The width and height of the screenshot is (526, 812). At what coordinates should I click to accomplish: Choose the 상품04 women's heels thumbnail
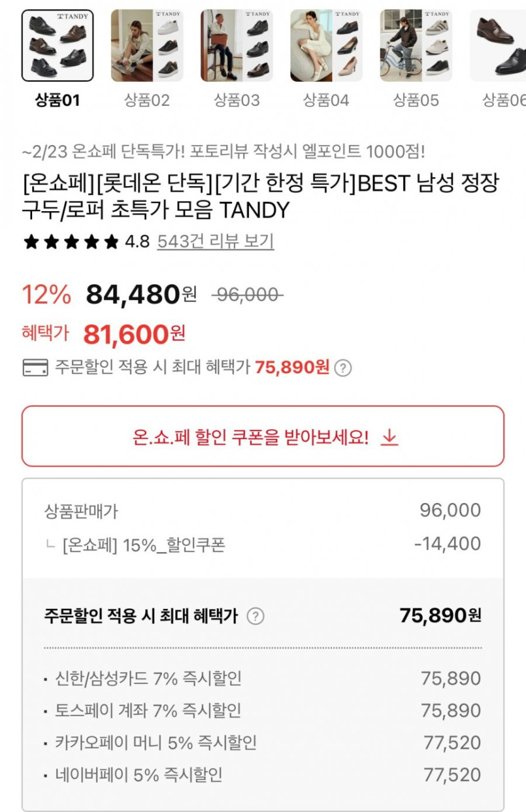coord(326,45)
